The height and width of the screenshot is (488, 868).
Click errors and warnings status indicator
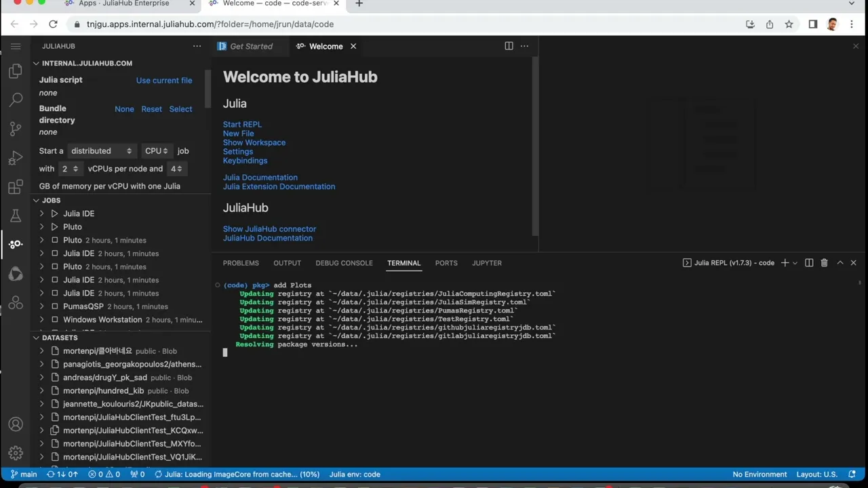tap(104, 474)
